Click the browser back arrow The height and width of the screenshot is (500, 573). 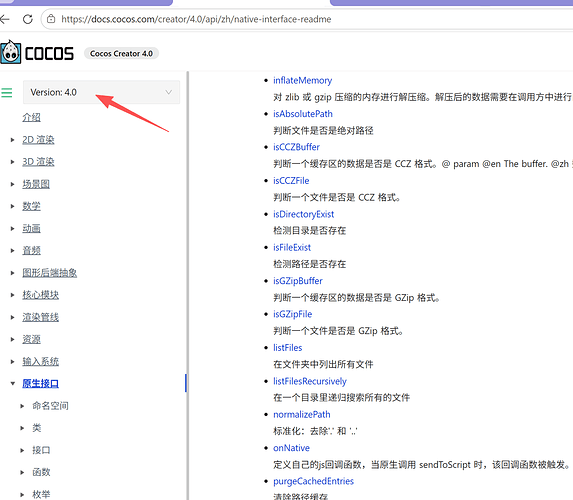pyautogui.click(x=4, y=19)
